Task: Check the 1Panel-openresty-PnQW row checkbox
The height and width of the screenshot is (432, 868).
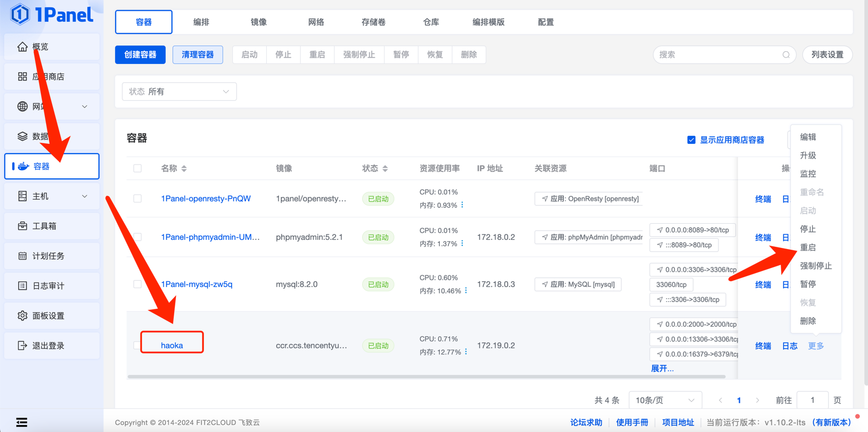Action: click(x=137, y=198)
